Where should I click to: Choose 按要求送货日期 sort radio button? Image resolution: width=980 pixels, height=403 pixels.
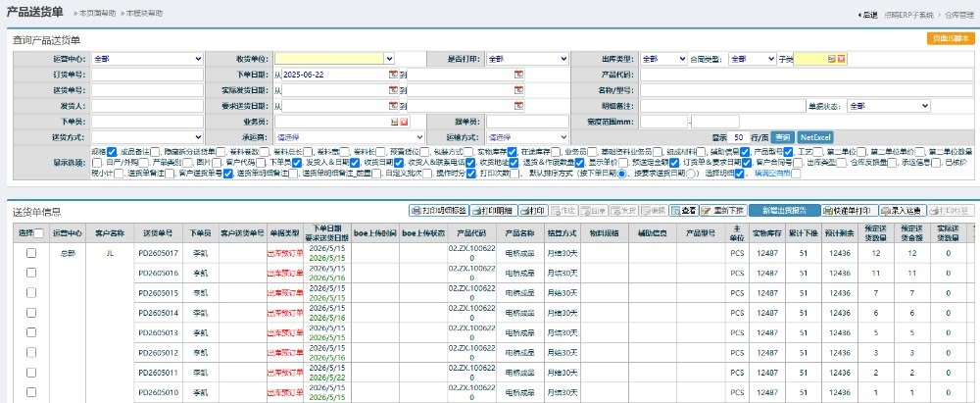coord(691,174)
